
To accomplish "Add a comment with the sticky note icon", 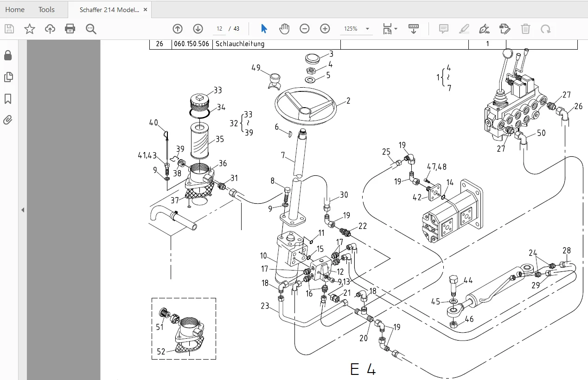I will point(444,29).
